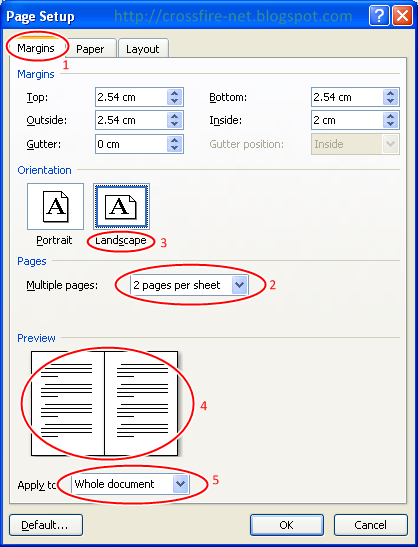Screen dimensions: 418x547
Task: Click the Help question mark button
Action: [x=379, y=16]
